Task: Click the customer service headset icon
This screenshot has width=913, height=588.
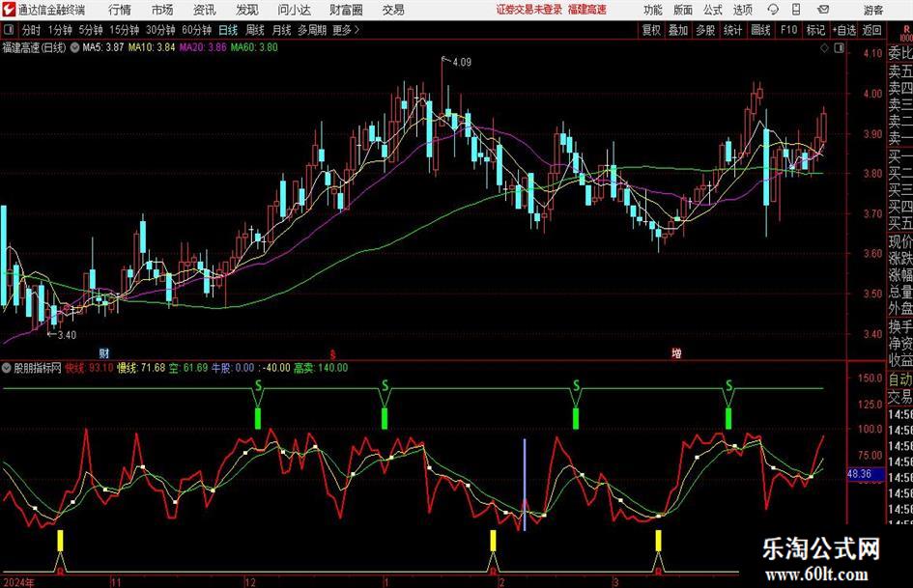Action: pos(773,10)
